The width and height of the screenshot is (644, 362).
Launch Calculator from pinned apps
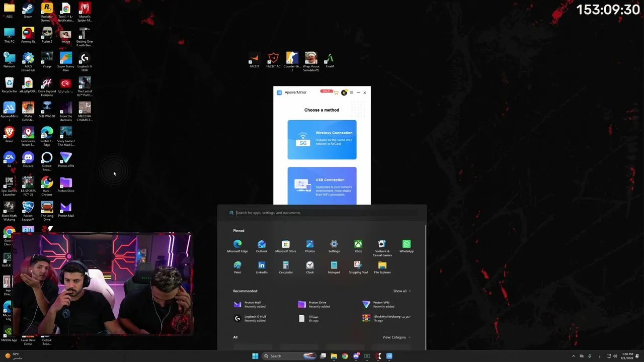286,267
